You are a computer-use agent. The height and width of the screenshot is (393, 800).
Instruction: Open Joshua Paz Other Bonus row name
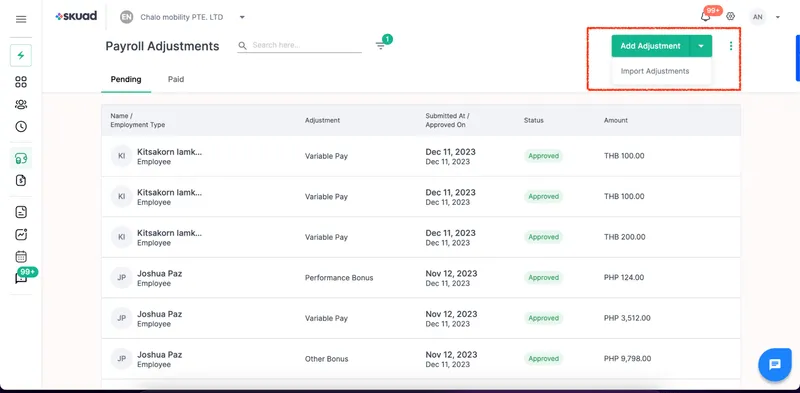pyautogui.click(x=160, y=355)
